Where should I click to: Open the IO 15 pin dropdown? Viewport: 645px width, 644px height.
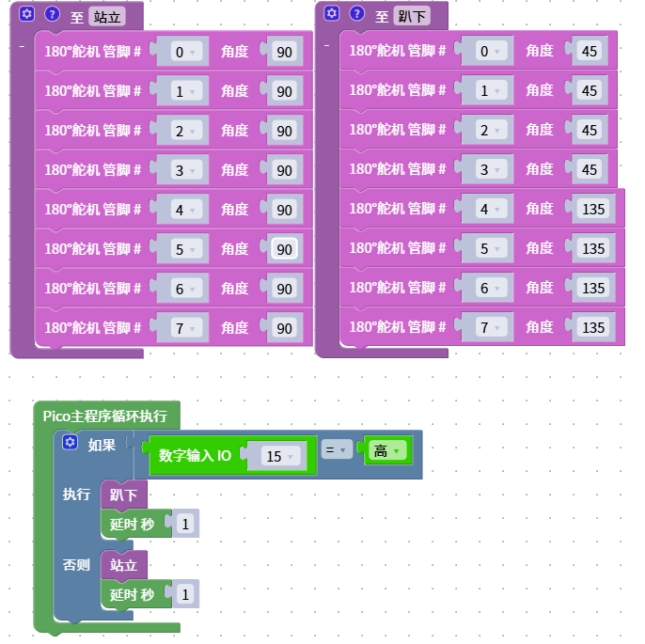280,456
